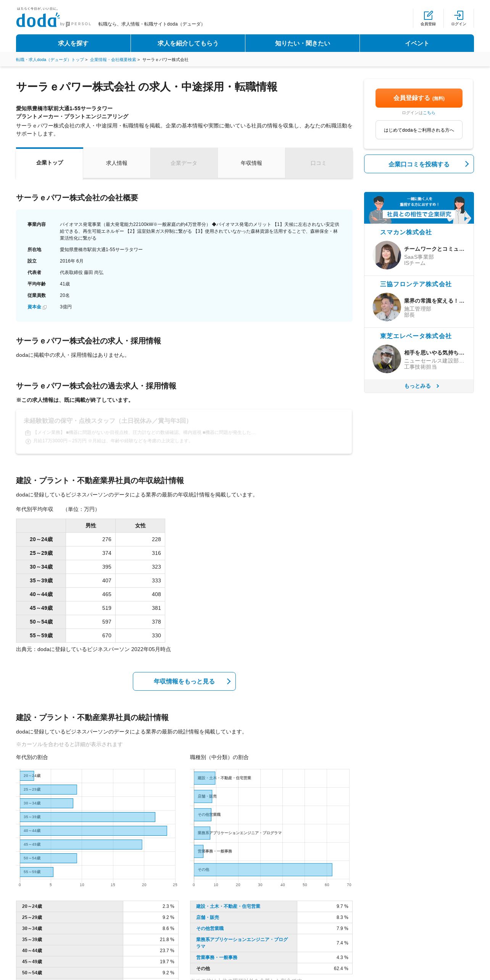Switch to the 年収情報 tab
Image resolution: width=490 pixels, height=980 pixels.
251,163
